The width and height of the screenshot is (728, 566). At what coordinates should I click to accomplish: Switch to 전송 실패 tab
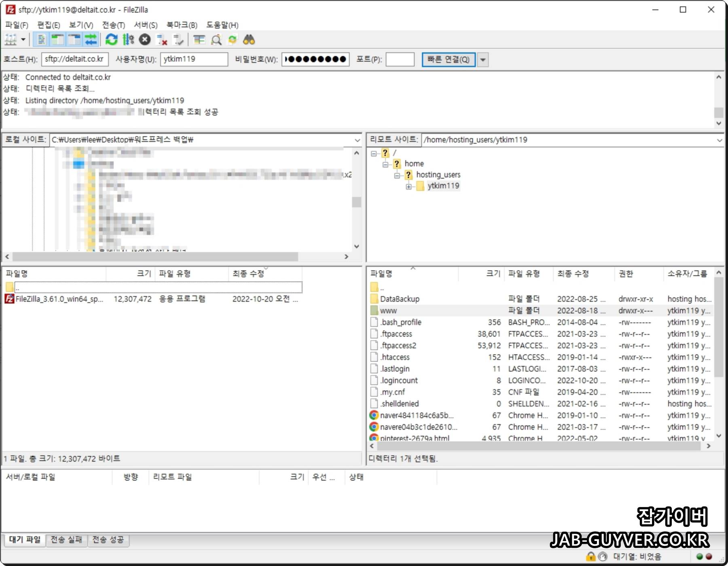click(x=66, y=540)
